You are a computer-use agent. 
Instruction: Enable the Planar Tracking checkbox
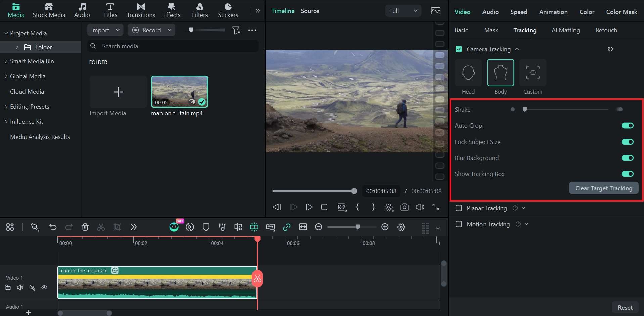pos(459,208)
